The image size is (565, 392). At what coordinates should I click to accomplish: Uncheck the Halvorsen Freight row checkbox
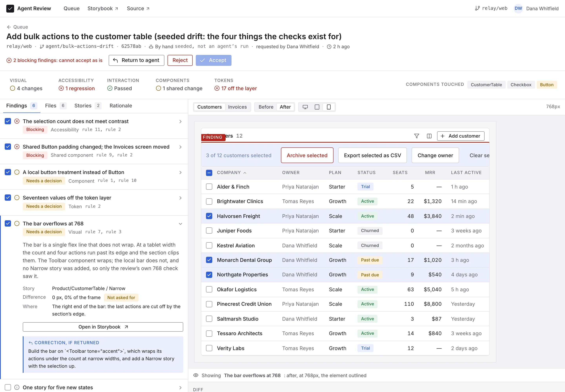(x=209, y=216)
